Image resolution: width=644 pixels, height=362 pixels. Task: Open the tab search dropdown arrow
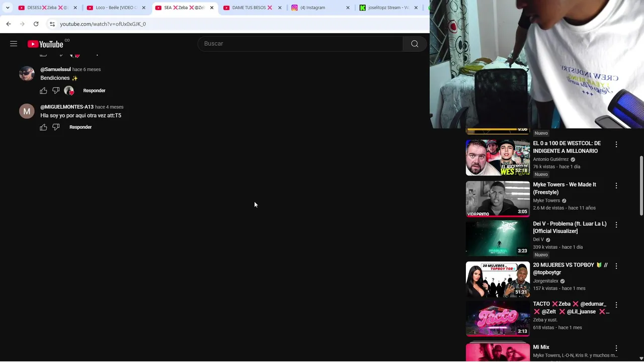tap(8, 8)
